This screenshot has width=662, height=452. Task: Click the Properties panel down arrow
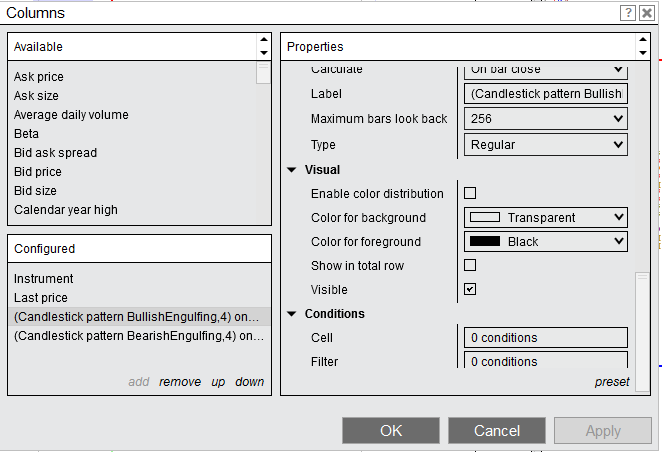(643, 53)
